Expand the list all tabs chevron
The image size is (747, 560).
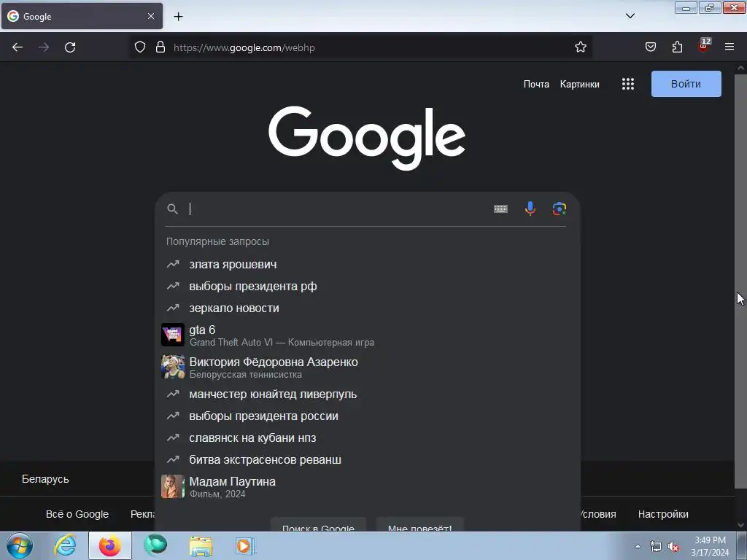point(630,16)
